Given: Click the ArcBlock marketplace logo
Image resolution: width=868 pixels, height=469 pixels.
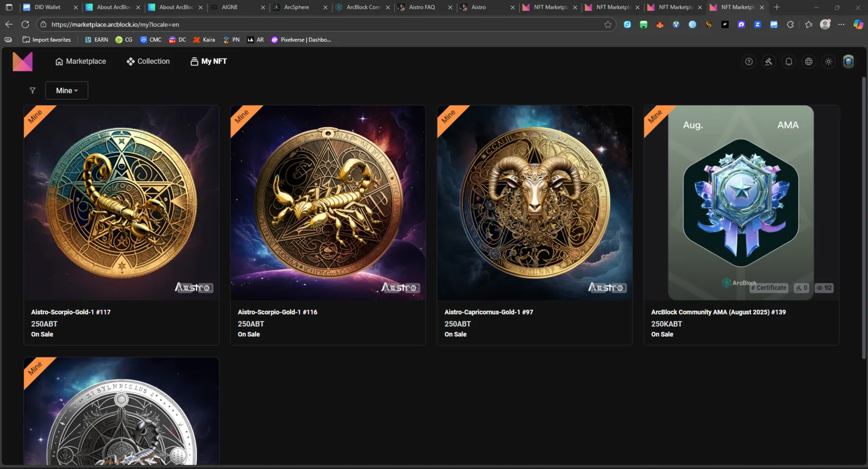Looking at the screenshot, I should [23, 62].
